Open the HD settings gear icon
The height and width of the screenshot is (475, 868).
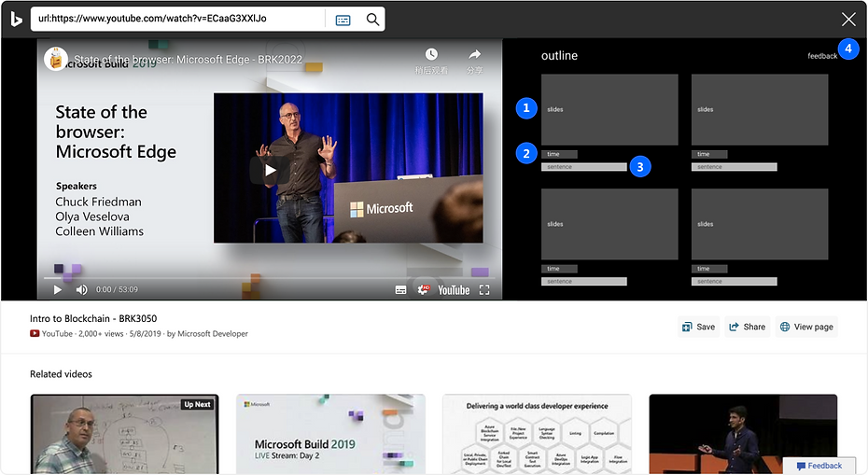pos(424,289)
